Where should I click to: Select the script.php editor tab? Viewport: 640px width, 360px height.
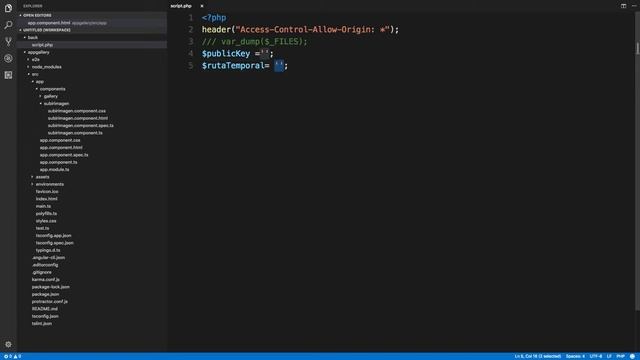point(181,6)
